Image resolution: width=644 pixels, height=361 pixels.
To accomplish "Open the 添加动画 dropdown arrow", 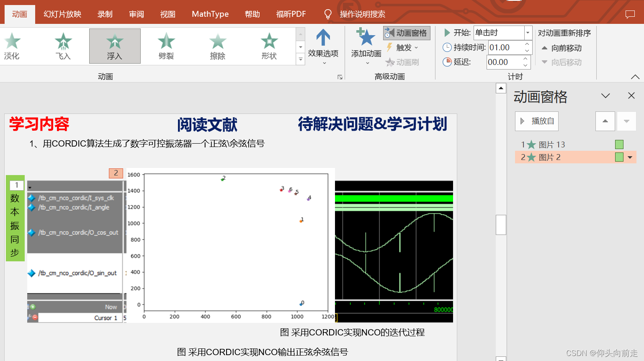I will [x=367, y=63].
